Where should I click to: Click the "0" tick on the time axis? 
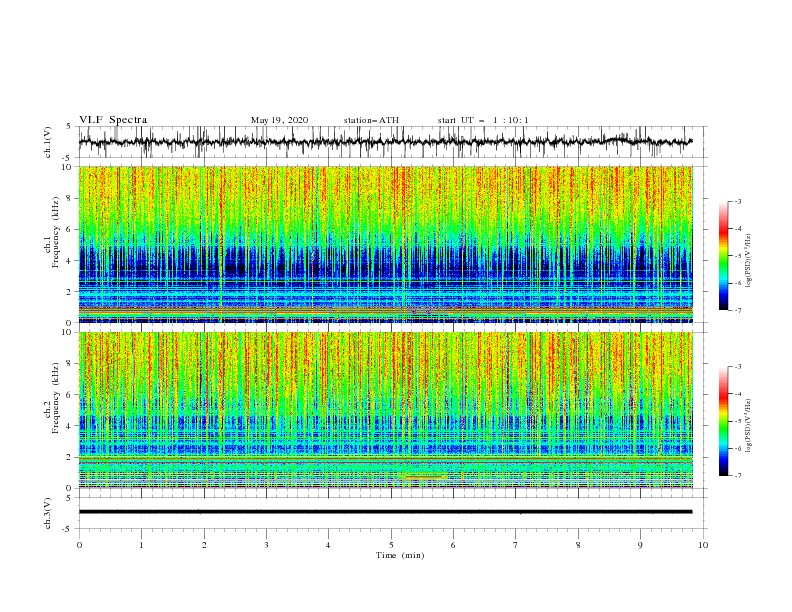[79, 545]
